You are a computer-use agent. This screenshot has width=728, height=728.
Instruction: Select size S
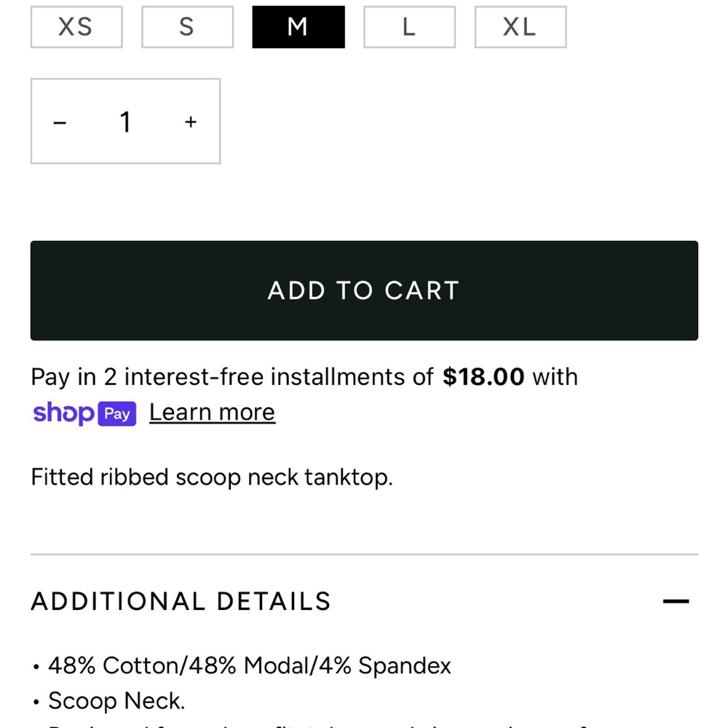pos(187,27)
